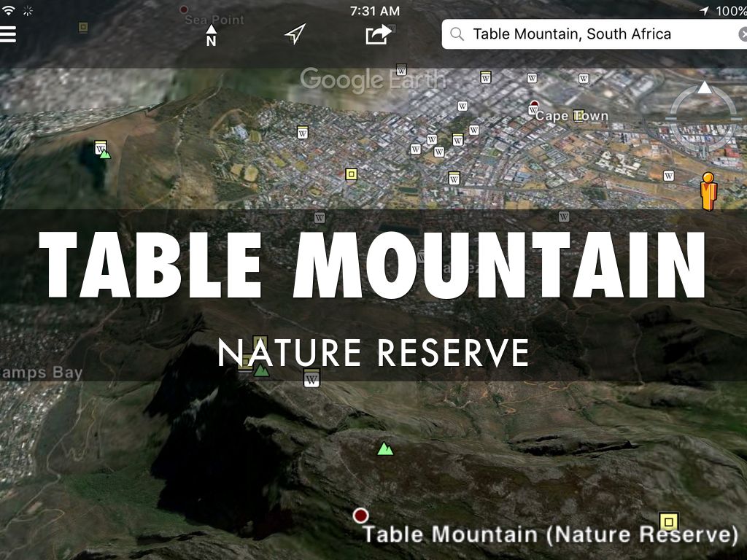747x560 pixels.
Task: Select the orange Street View pegman
Action: 709,192
